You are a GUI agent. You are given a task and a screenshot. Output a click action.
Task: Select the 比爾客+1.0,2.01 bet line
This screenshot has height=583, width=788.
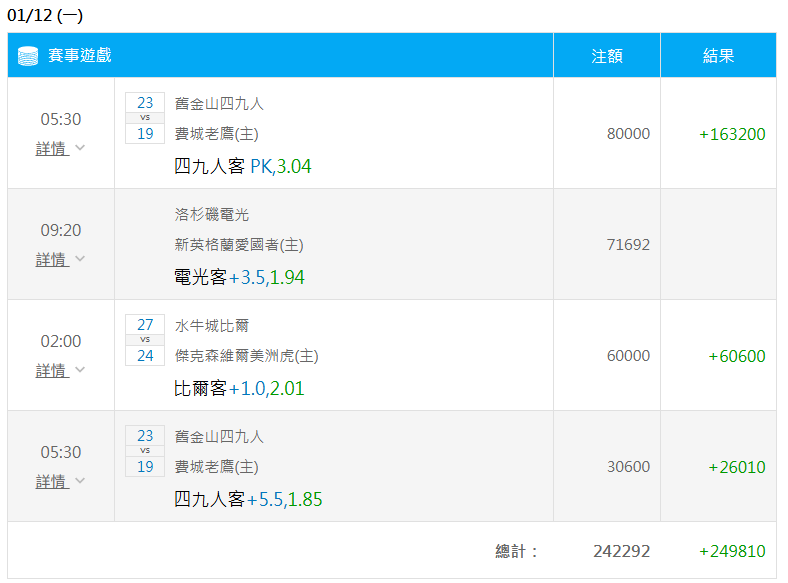(x=239, y=388)
